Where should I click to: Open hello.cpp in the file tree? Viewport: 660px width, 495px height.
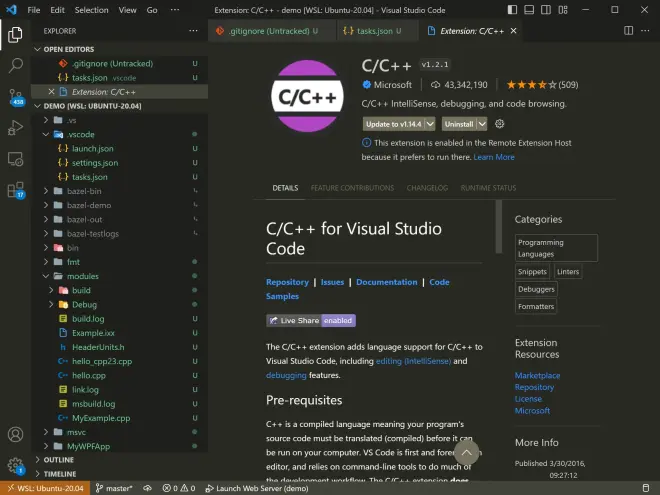(x=89, y=375)
